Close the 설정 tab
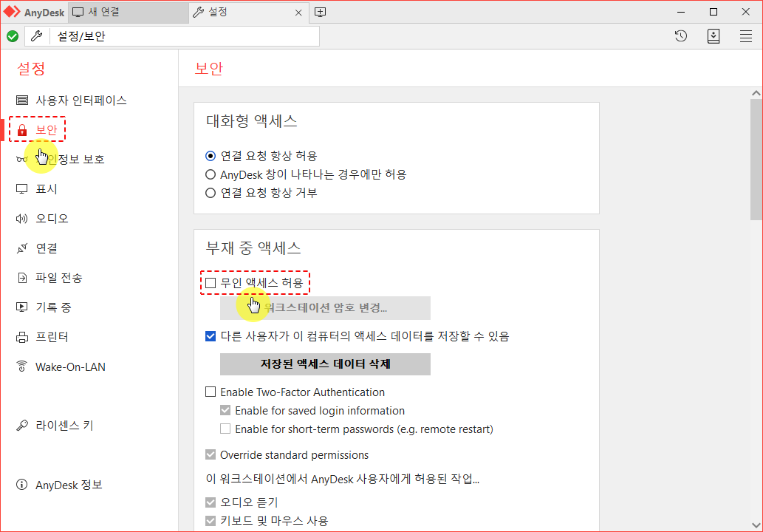Screen dimensions: 763x532 coord(298,13)
